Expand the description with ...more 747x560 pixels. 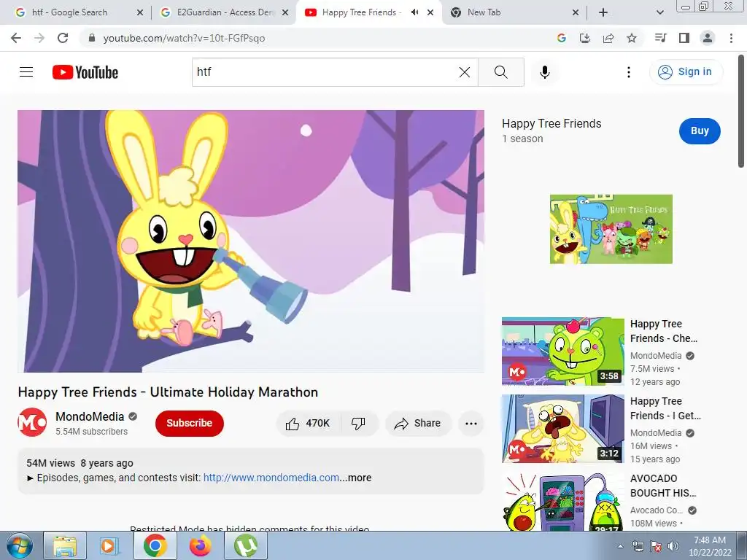click(x=355, y=478)
